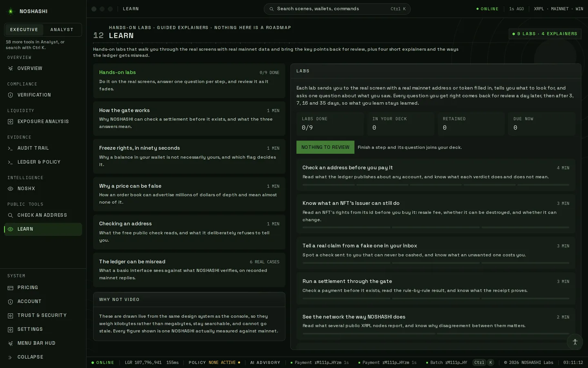The height and width of the screenshot is (368, 588).
Task: Click the Trust & Security icon
Action: (11, 316)
